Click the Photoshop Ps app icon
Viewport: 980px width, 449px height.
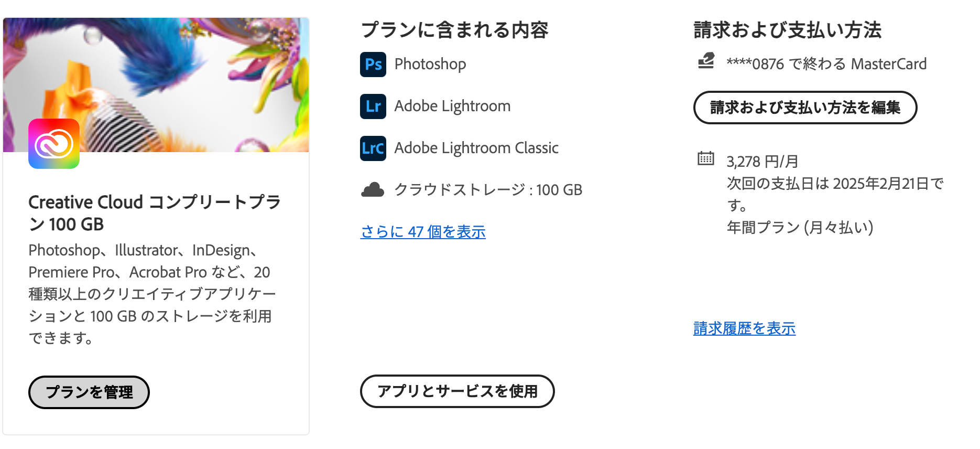point(373,65)
